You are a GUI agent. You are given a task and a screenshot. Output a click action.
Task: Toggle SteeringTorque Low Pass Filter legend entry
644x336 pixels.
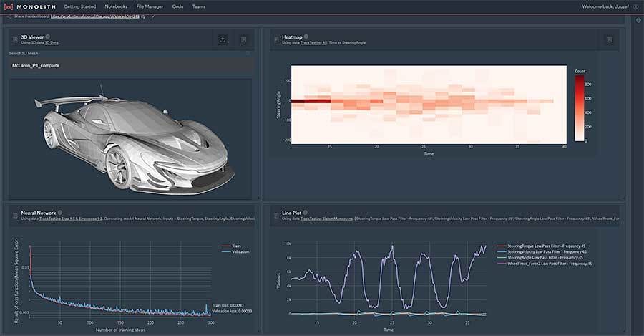coord(542,246)
